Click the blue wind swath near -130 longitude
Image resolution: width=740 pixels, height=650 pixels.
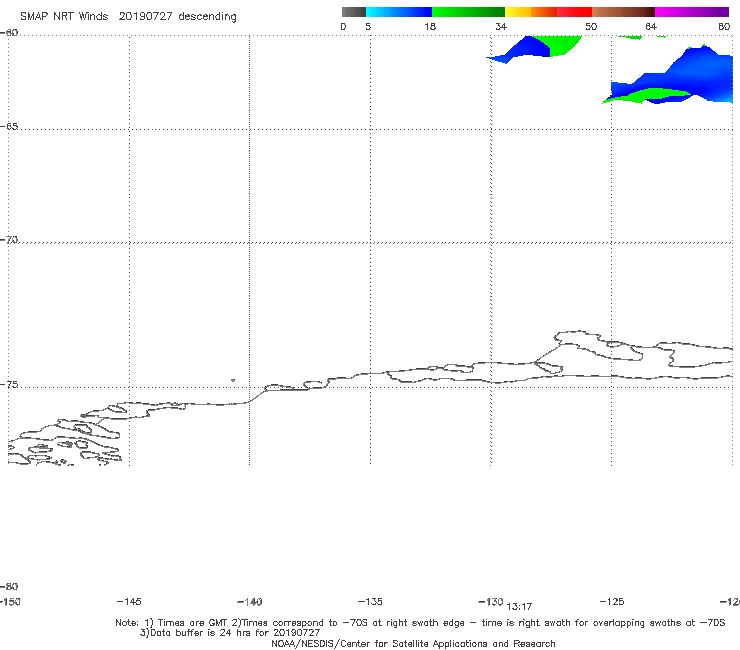528,49
